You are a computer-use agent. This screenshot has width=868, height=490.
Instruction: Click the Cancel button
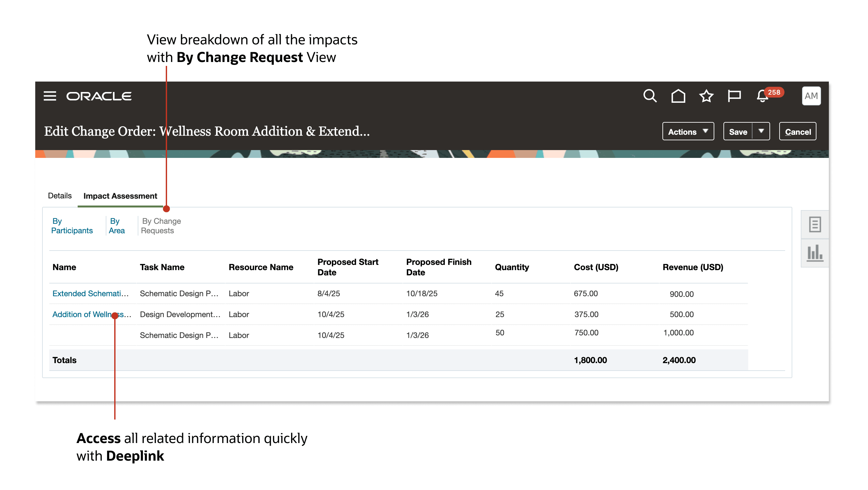tap(797, 132)
